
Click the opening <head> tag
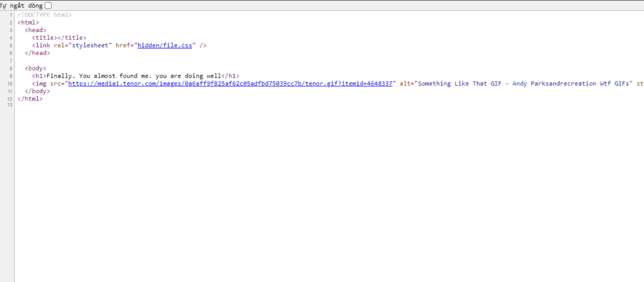point(35,30)
